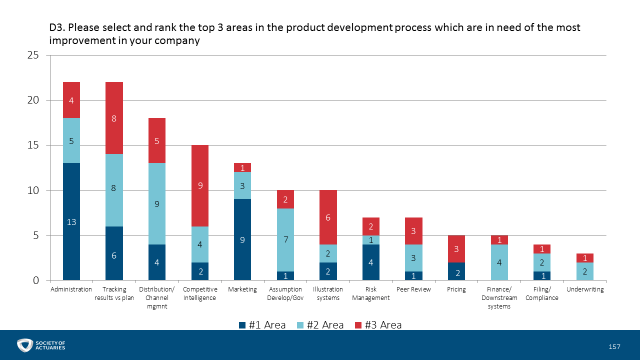Select Finance/Downstream red segment labeled 1
Viewport: 640px width, 360px height.
click(x=499, y=240)
